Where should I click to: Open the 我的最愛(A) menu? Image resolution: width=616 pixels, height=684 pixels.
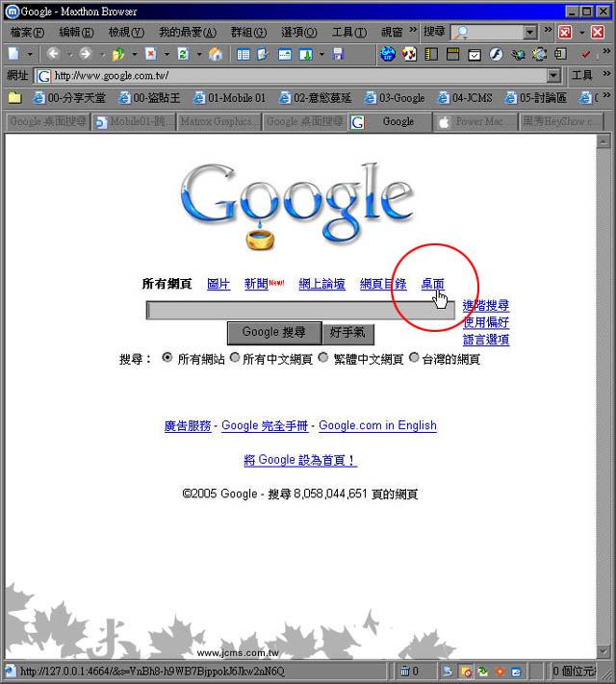[188, 33]
